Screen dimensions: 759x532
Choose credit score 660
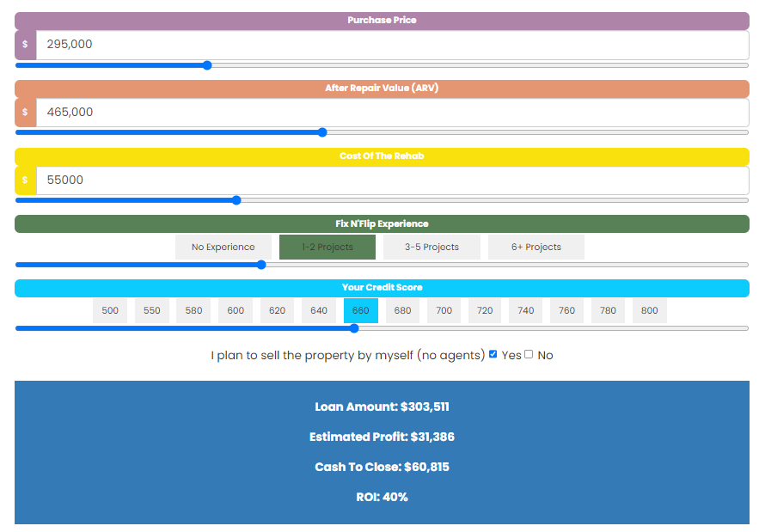pyautogui.click(x=361, y=311)
